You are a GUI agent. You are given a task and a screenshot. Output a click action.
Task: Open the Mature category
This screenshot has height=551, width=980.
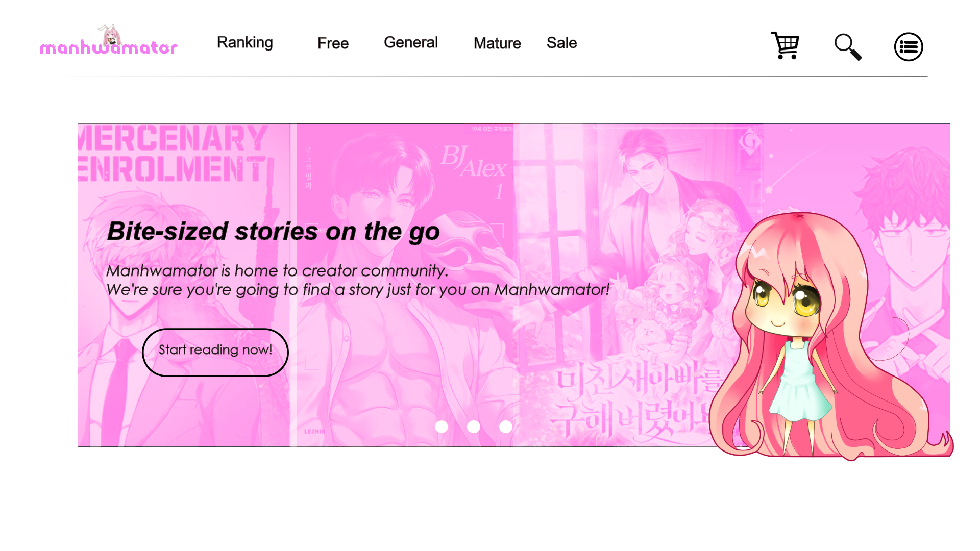point(497,43)
